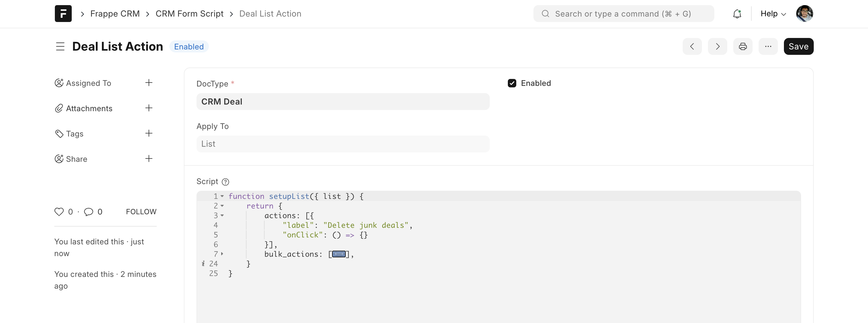Select the Deal List Action breadcrumb
Image resolution: width=868 pixels, height=323 pixels.
point(270,14)
